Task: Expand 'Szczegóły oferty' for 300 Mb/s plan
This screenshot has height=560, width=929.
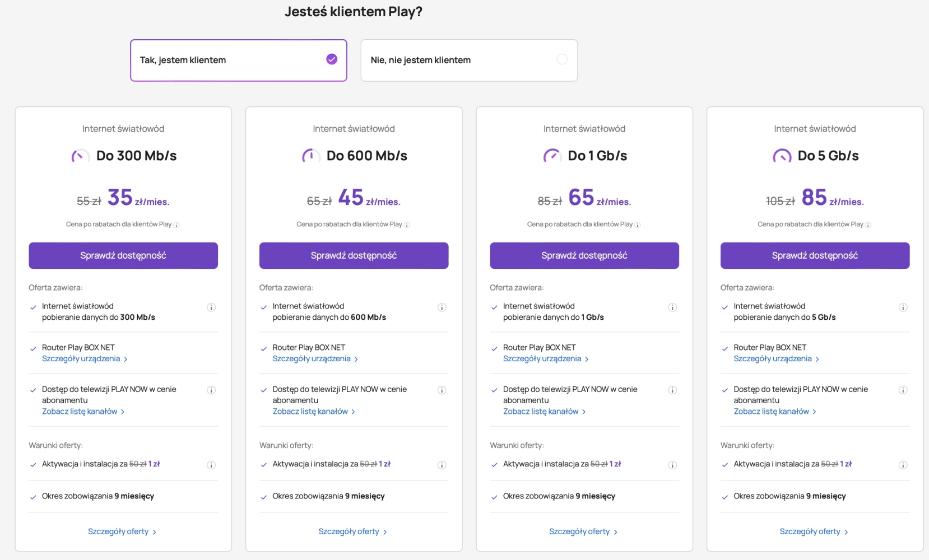Action: 122,531
